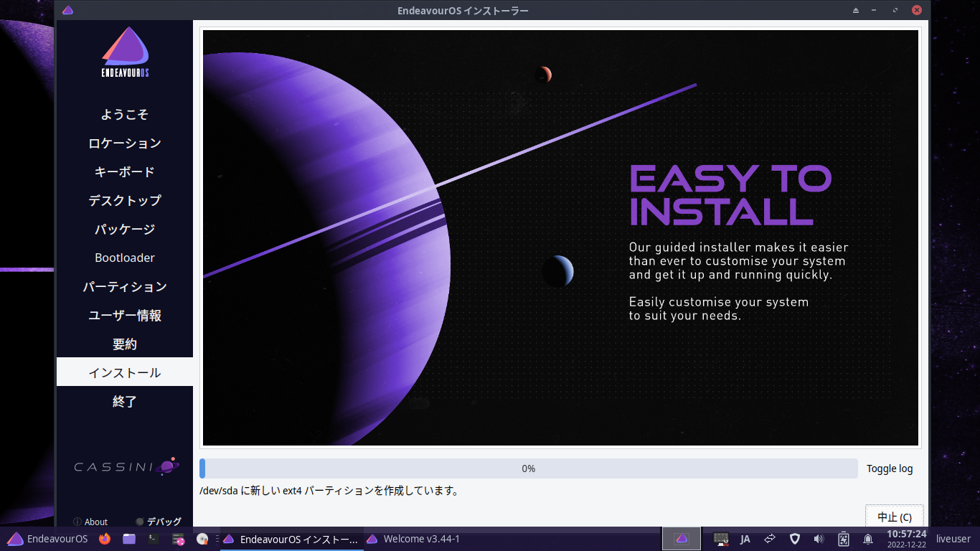Click the EndeavourOS logo in the sidebar

tap(125, 52)
